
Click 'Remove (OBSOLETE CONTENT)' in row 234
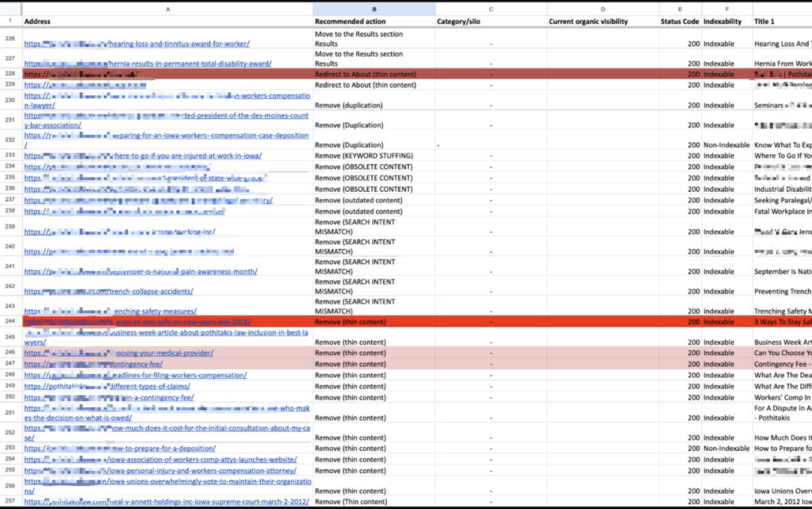tap(363, 167)
